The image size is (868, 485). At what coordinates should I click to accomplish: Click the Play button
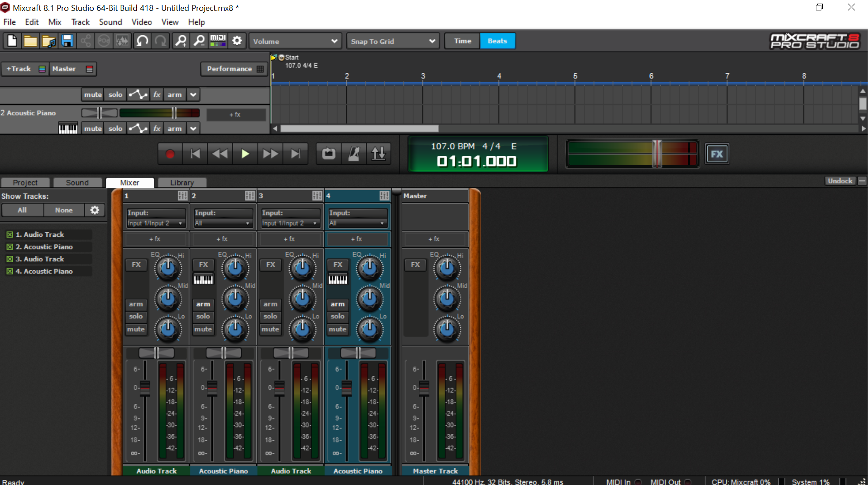click(245, 154)
